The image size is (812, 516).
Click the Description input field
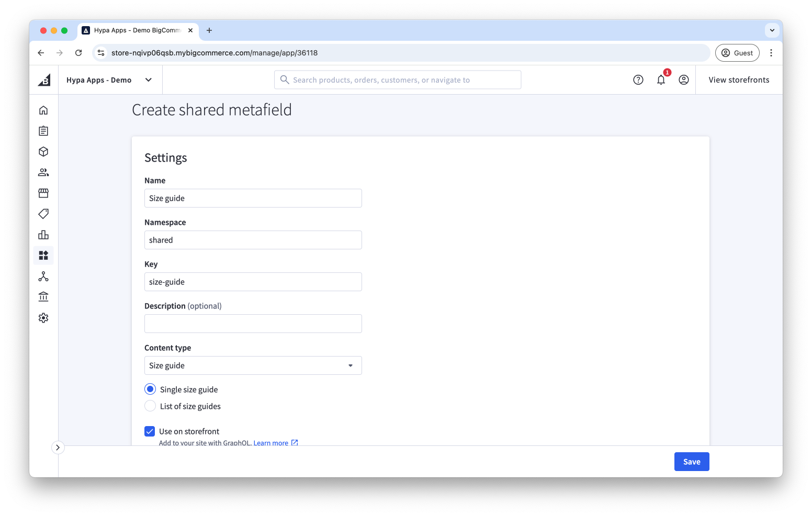[253, 324]
